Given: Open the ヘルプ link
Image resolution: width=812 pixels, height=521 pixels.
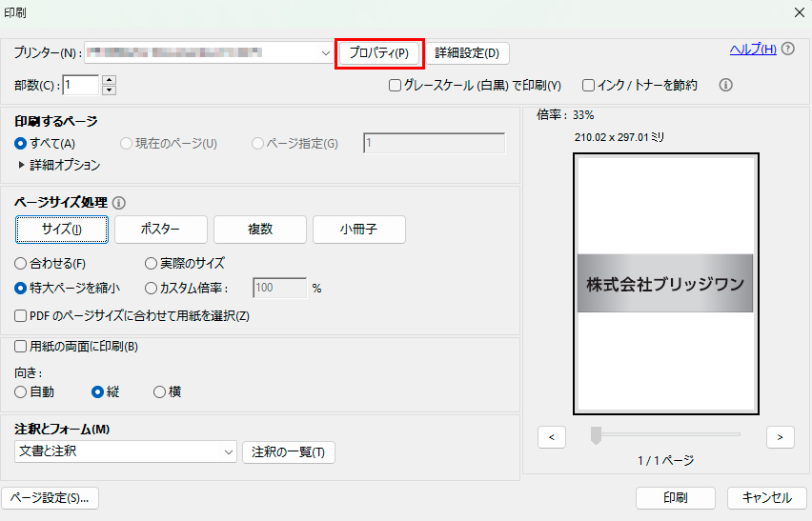Looking at the screenshot, I should click(x=753, y=50).
